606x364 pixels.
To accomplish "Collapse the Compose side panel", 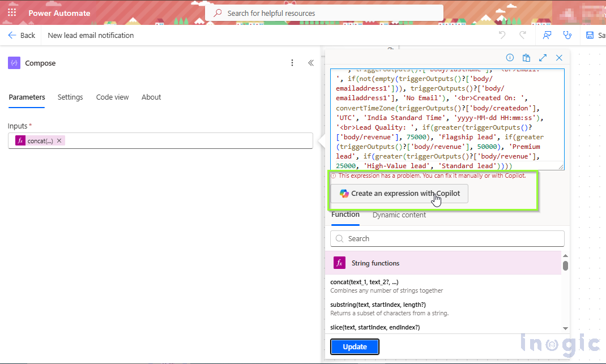I will (311, 63).
